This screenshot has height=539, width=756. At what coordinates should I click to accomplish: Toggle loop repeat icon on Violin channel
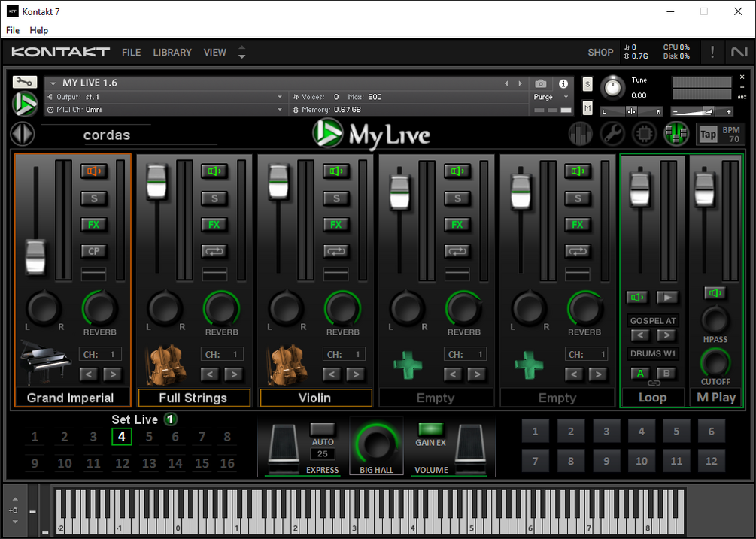click(x=336, y=251)
